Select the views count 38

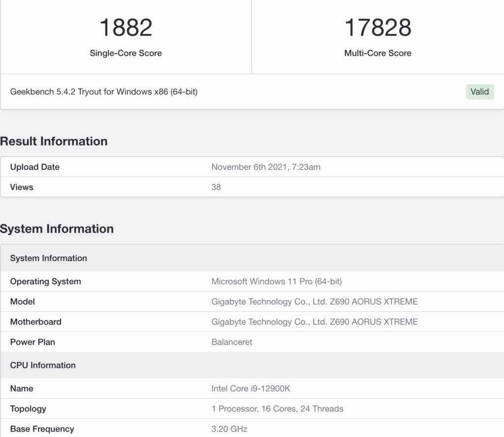216,187
